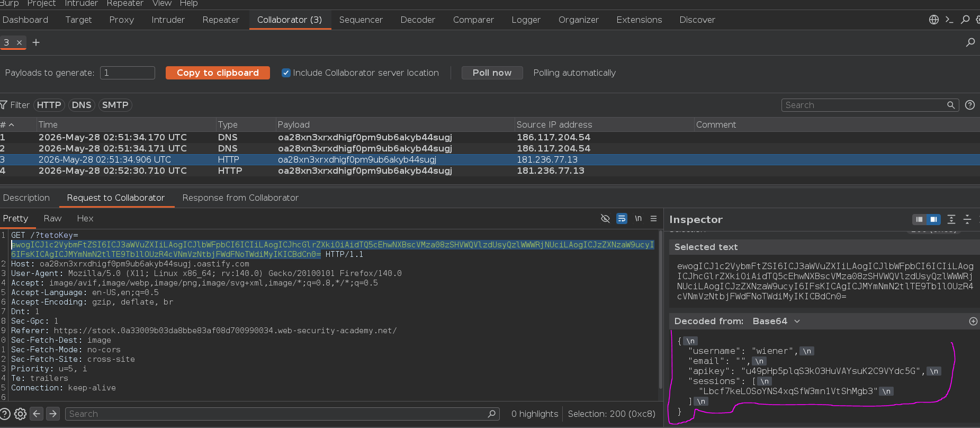
Task: Toggle the DNS filter chip
Action: [x=82, y=105]
